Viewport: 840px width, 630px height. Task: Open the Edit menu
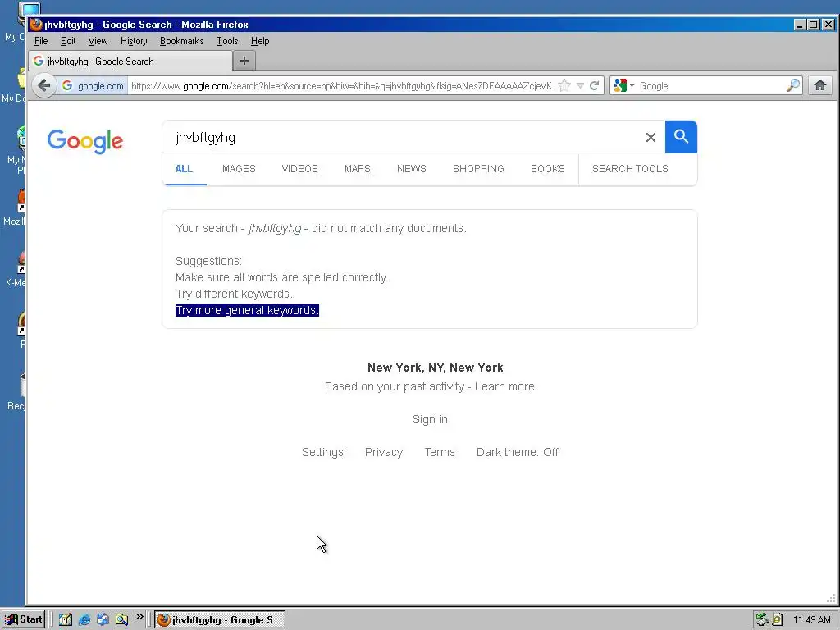(x=67, y=41)
